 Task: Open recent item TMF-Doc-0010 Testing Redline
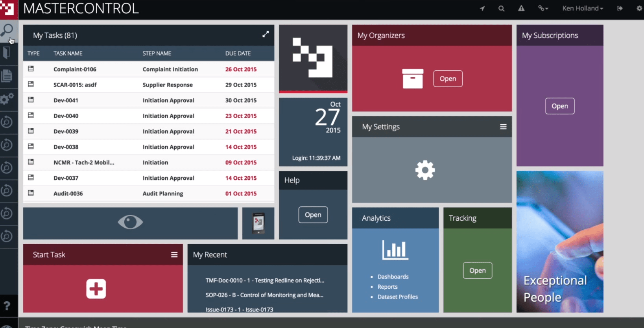tap(265, 280)
